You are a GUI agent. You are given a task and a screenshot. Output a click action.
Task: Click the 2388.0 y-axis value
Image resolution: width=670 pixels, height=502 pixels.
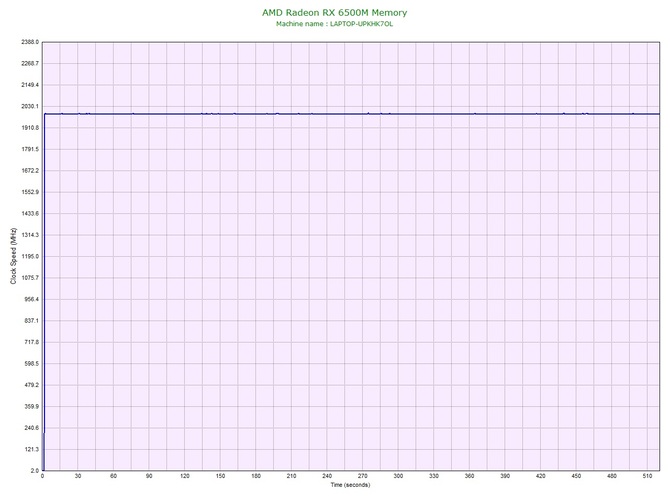pyautogui.click(x=30, y=42)
